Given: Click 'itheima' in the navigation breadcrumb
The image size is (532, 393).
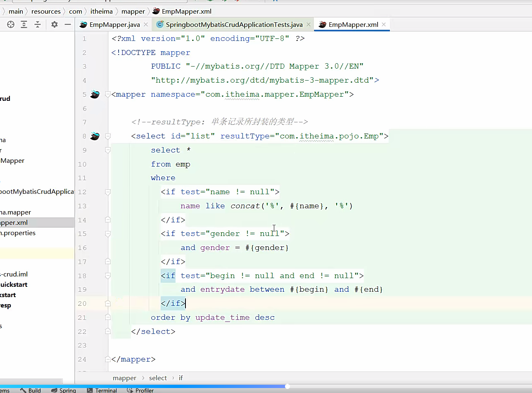Looking at the screenshot, I should 102,11.
